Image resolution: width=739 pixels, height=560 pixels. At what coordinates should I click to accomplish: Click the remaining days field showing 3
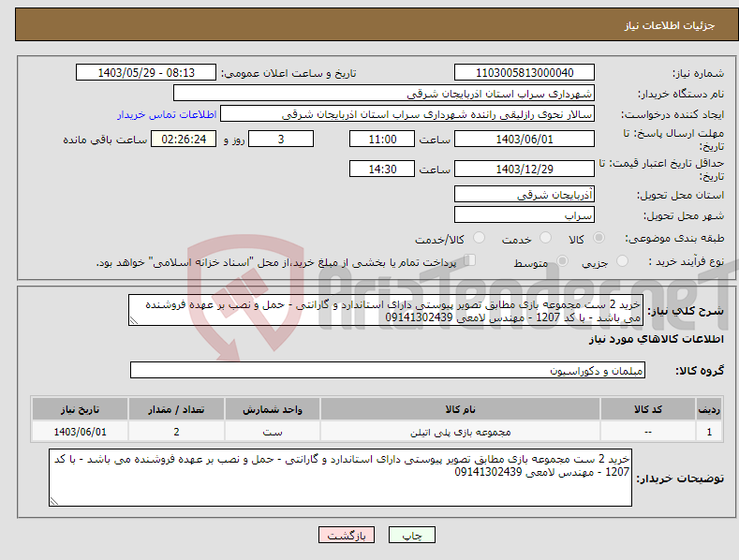click(281, 139)
